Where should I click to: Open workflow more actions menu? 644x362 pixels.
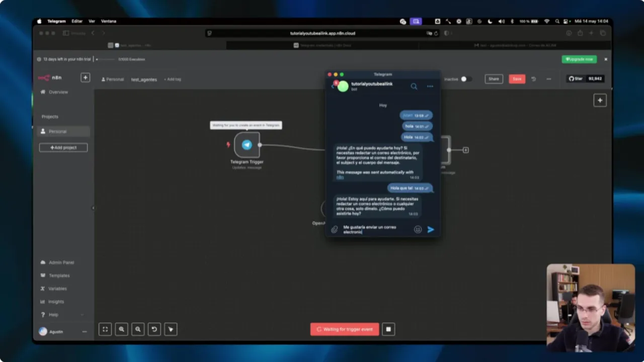(x=548, y=79)
